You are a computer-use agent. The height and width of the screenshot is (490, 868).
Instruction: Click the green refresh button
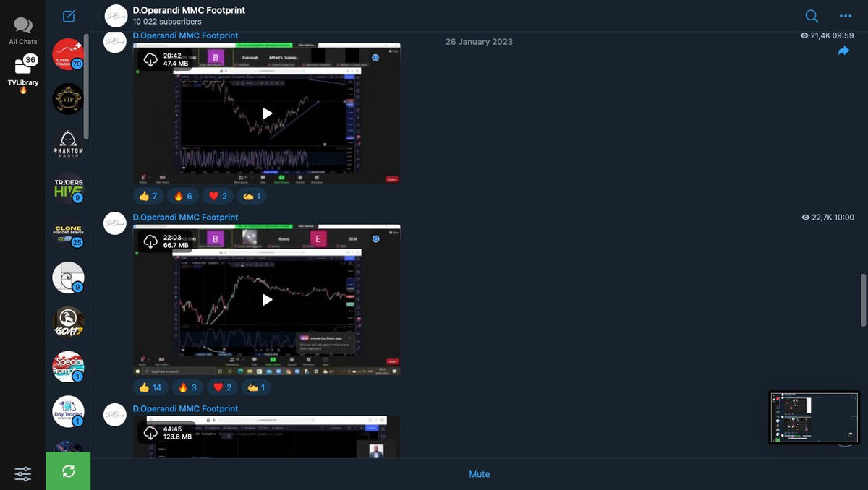pos(68,471)
